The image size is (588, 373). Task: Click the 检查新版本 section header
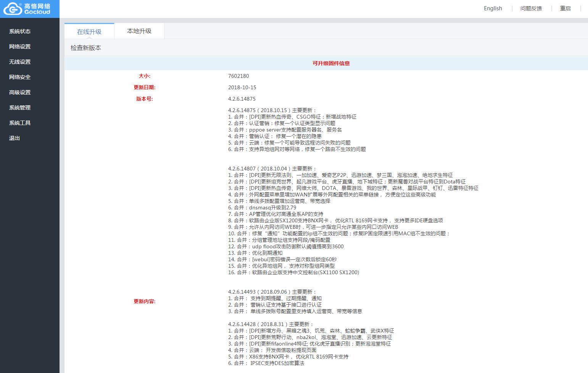tap(86, 48)
